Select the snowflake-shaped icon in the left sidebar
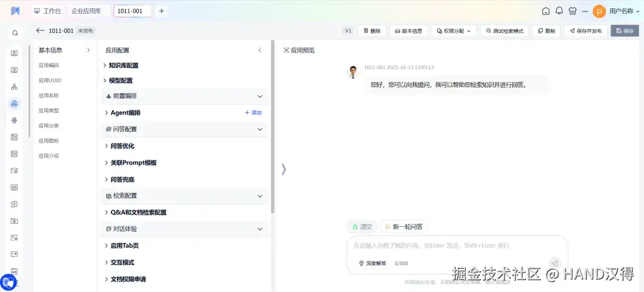The height and width of the screenshot is (292, 644). pos(14,121)
